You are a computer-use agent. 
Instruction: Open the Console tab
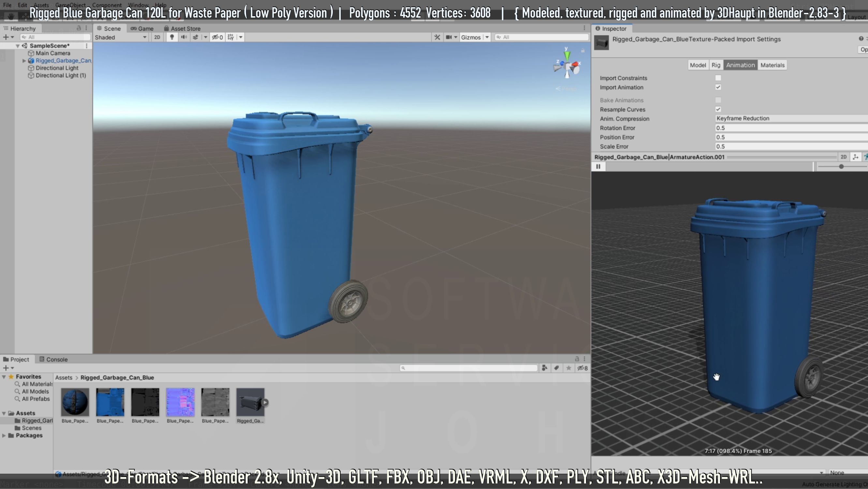pos(53,359)
